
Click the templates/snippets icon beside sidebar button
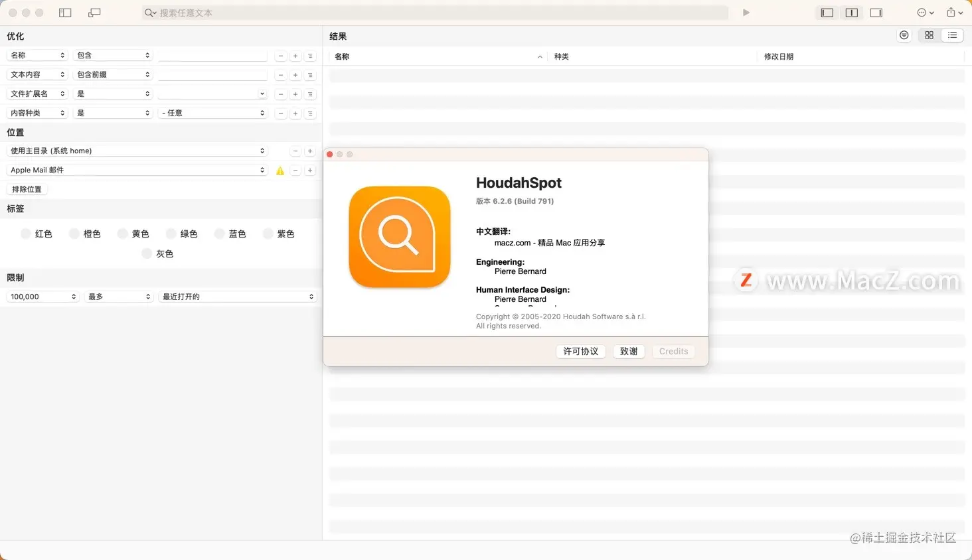coord(94,13)
